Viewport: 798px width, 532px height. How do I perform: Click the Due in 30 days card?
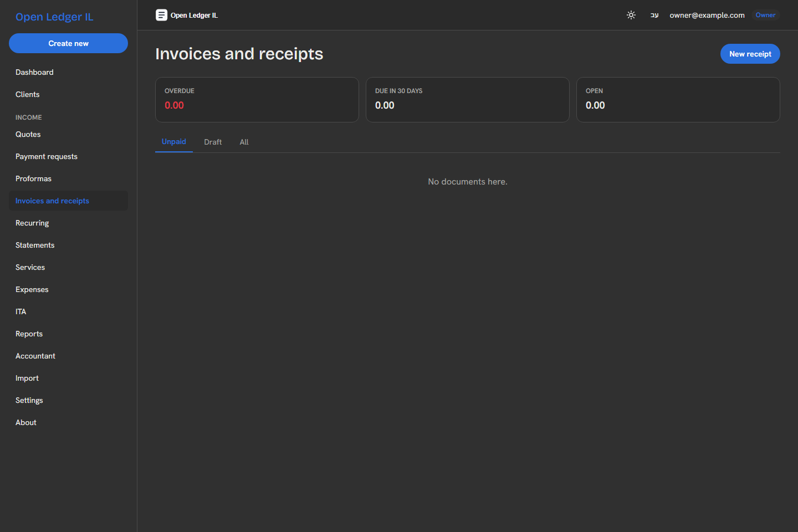click(x=468, y=100)
